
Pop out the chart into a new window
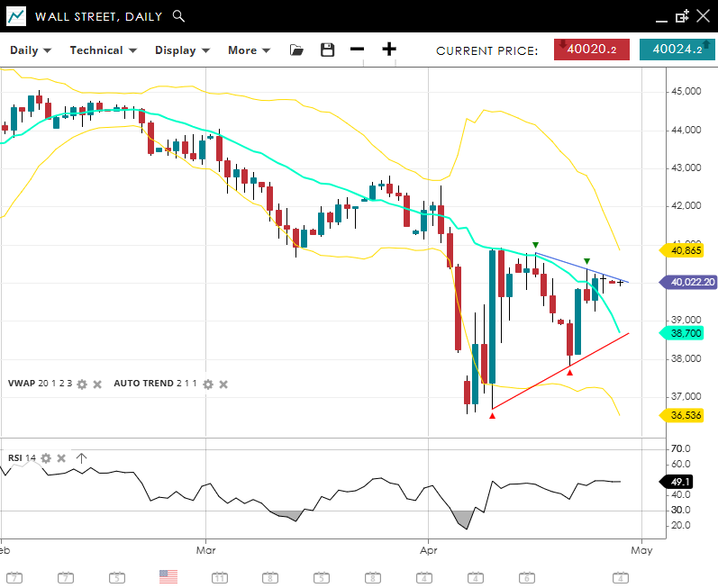(682, 16)
